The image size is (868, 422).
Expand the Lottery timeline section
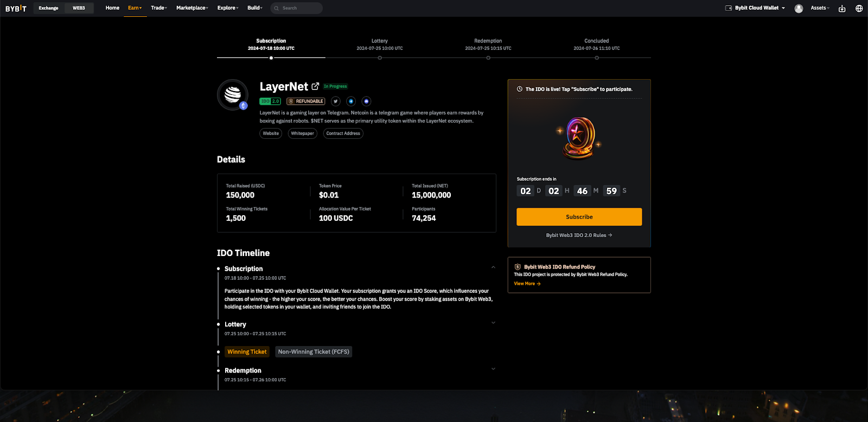point(493,323)
